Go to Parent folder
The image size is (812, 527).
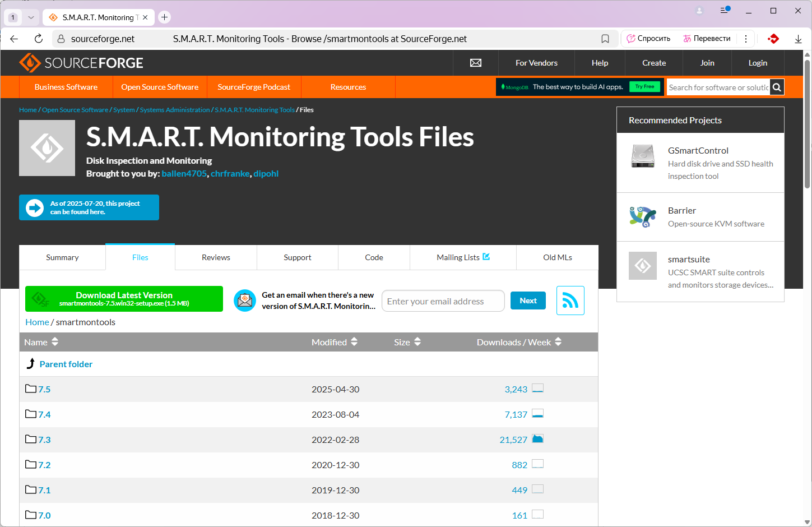pos(66,364)
